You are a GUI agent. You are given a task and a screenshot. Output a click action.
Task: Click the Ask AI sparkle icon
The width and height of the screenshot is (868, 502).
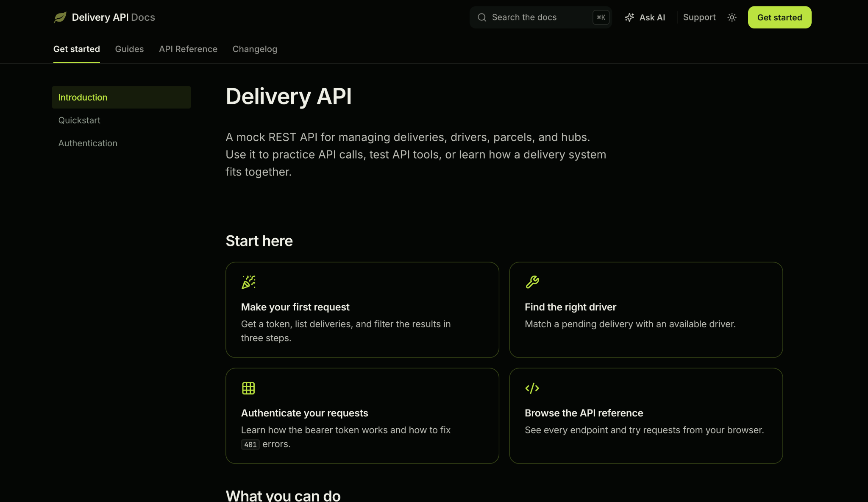tap(629, 17)
